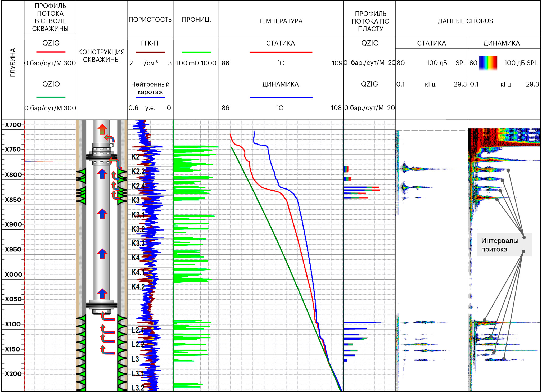Click the blue upward arrow near depth X050

(102, 293)
